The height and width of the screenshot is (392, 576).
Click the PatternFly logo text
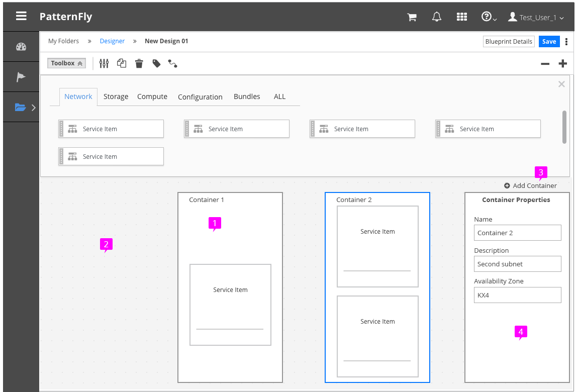click(x=66, y=17)
